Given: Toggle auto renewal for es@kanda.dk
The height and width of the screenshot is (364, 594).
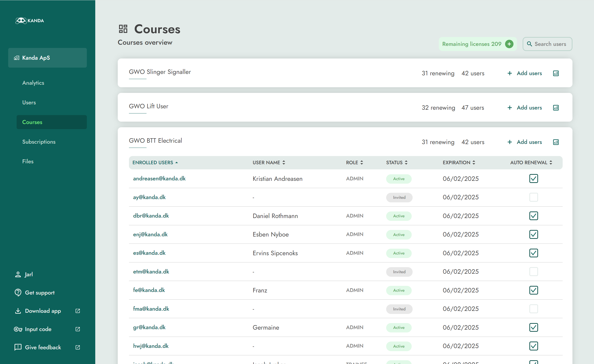Looking at the screenshot, I should pos(533,253).
